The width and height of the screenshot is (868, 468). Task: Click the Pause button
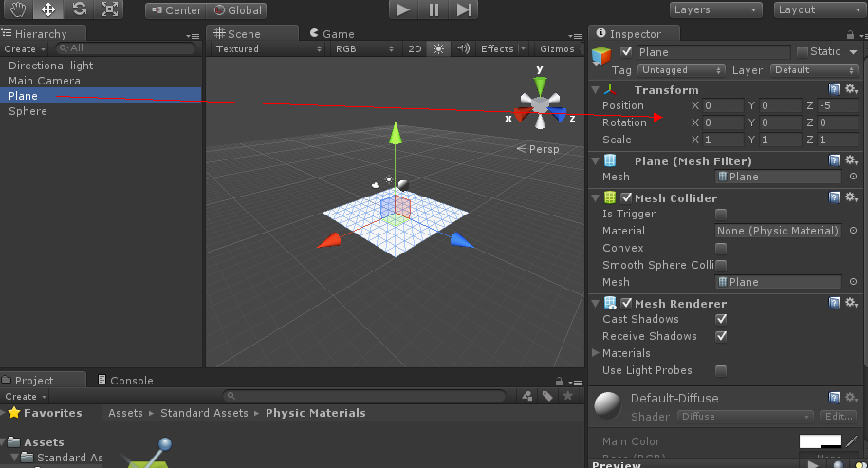tap(434, 9)
